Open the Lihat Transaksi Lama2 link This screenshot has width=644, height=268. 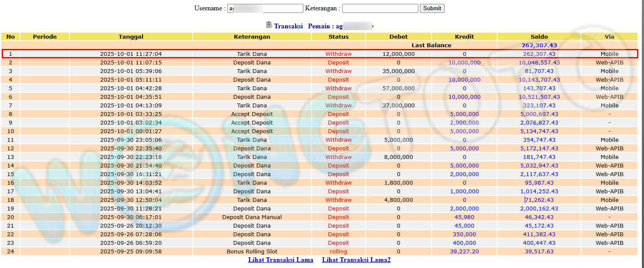356,260
